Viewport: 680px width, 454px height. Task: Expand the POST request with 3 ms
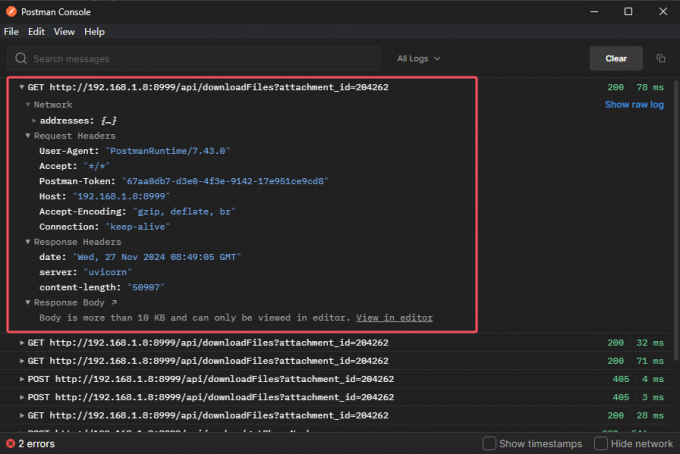pyautogui.click(x=22, y=397)
